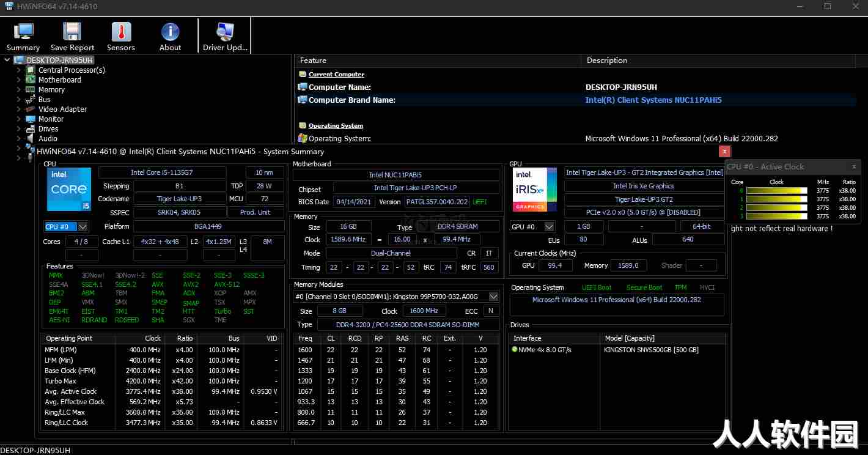Click the Freq 1600 memory timing row
Image resolution: width=868 pixels, height=455 pixels.
tap(397, 350)
